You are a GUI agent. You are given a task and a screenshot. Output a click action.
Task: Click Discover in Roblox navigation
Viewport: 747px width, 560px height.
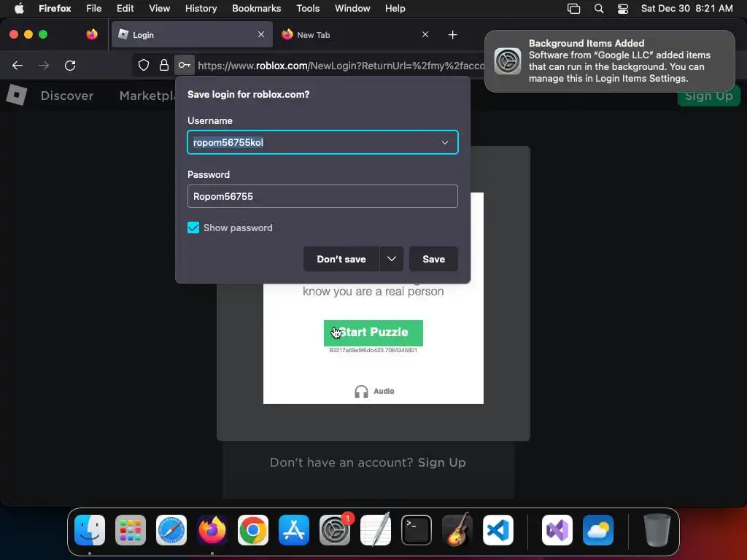point(67,96)
